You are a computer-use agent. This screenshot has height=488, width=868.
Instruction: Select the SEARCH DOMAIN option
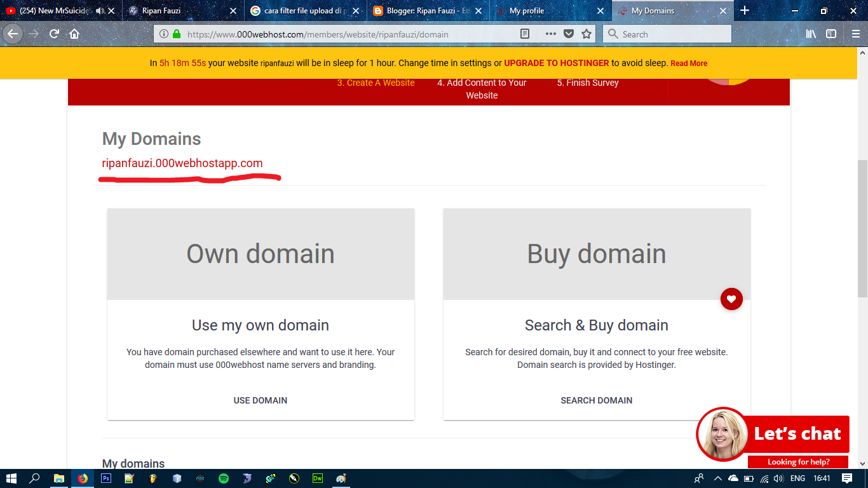coord(596,400)
